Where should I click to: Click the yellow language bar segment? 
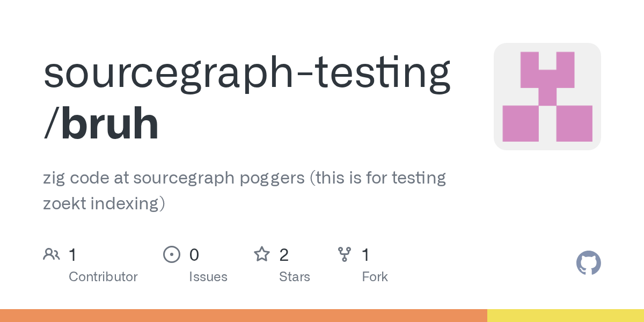565,316
